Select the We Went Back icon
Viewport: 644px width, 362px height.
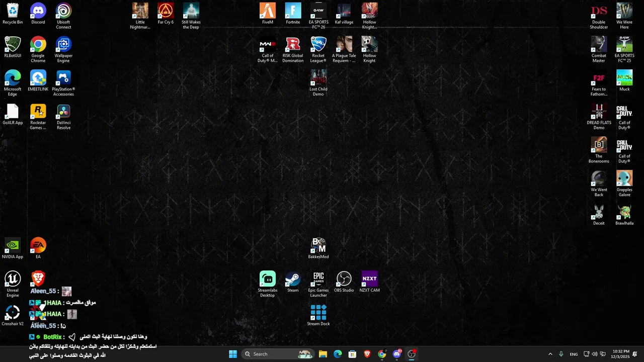[x=599, y=184]
